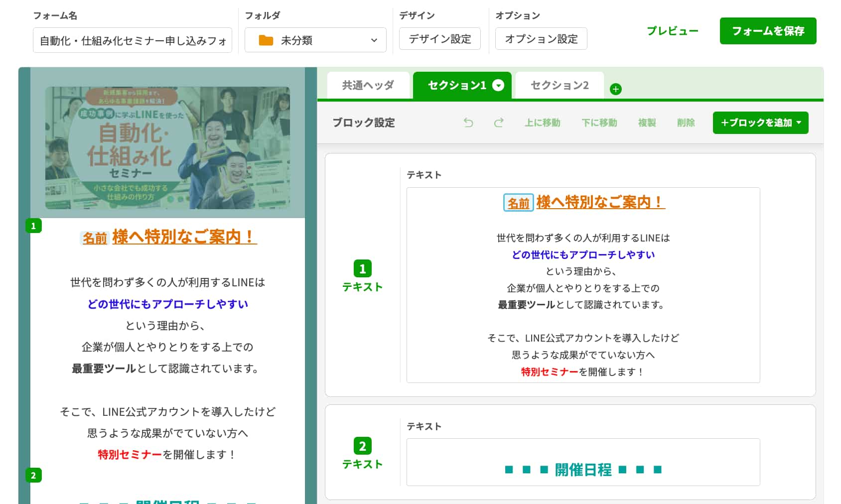Click 削除 in block toolbar
This screenshot has height=504, width=841.
(686, 123)
